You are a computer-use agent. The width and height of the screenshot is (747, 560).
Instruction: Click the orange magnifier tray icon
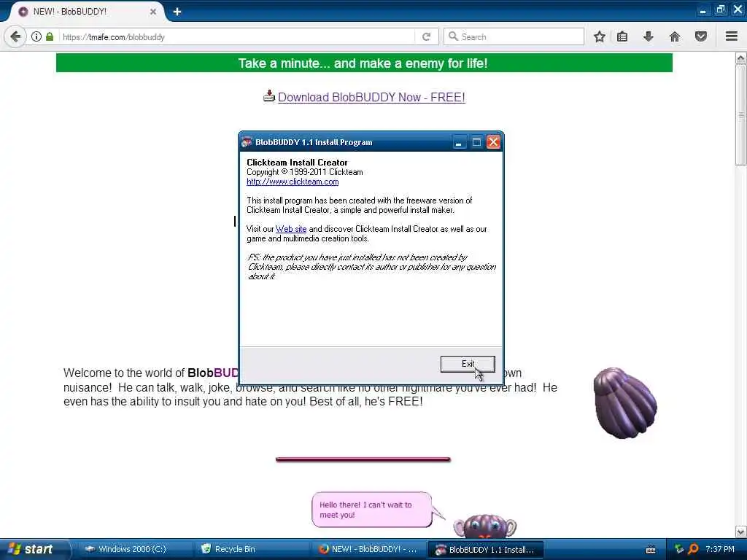coord(694,549)
